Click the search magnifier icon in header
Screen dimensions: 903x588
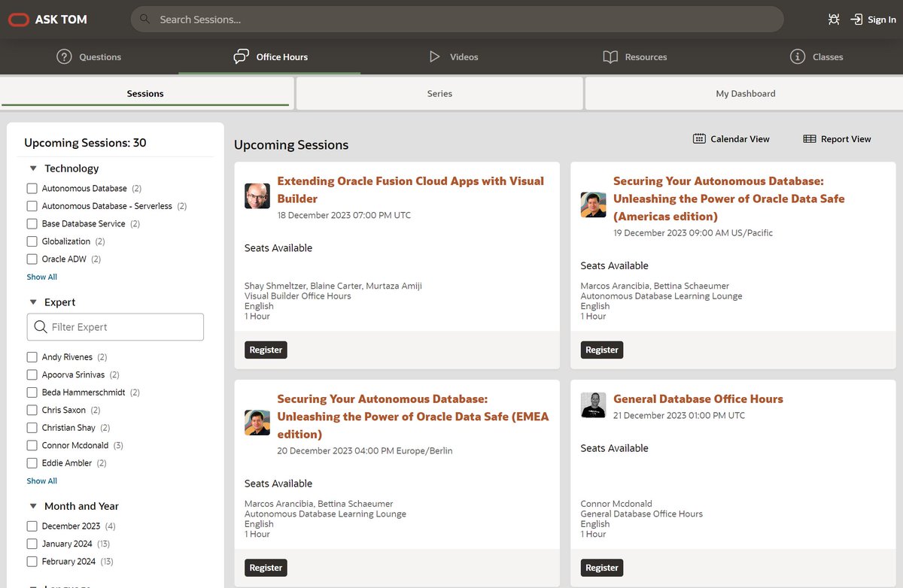coord(145,20)
